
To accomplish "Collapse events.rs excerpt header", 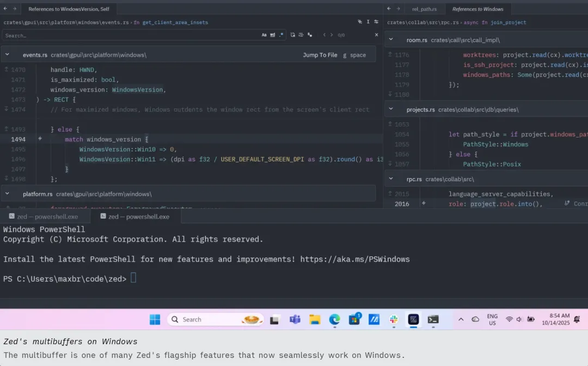I will click(x=7, y=54).
